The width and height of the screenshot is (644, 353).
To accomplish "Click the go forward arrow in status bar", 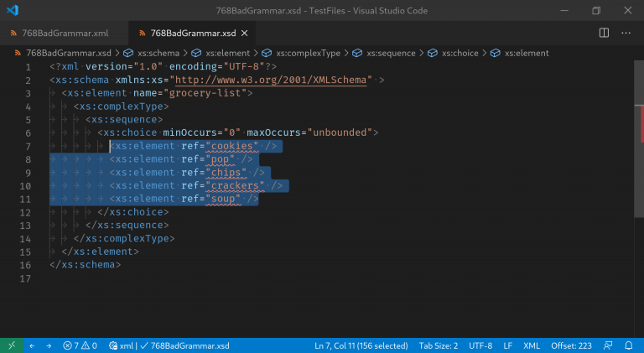I will [x=49, y=345].
